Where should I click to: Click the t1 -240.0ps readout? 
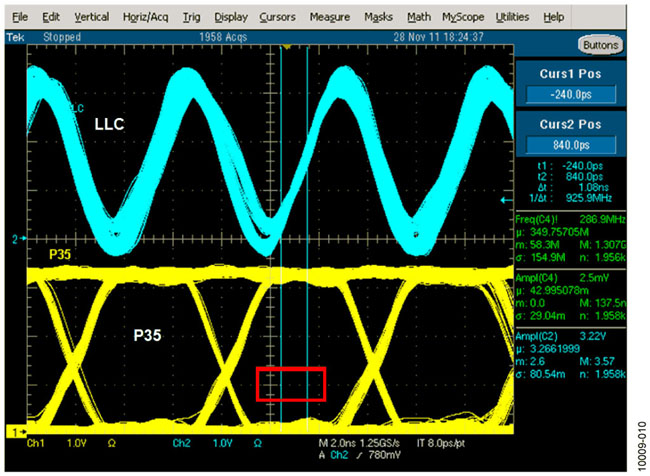pyautogui.click(x=570, y=166)
